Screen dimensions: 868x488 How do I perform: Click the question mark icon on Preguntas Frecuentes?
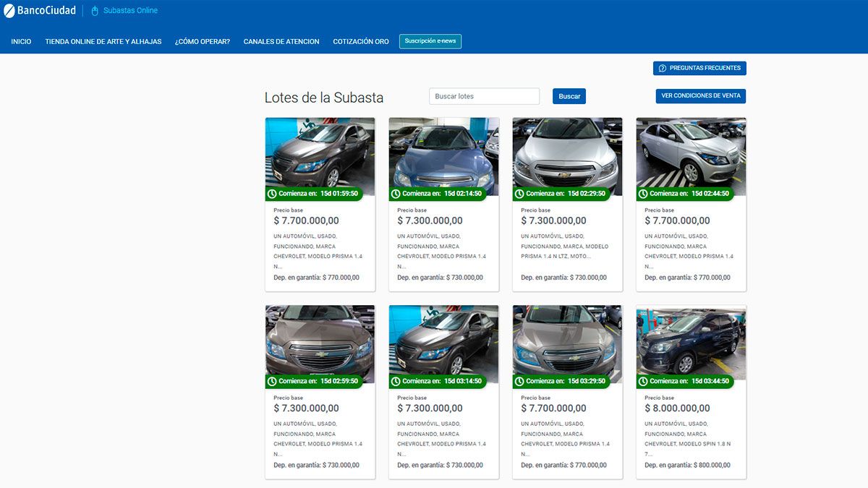(x=663, y=68)
